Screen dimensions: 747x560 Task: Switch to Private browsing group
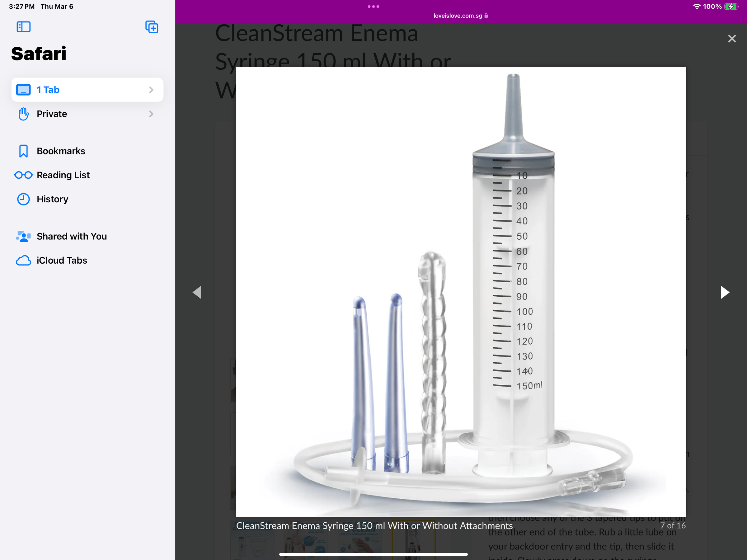pos(52,114)
